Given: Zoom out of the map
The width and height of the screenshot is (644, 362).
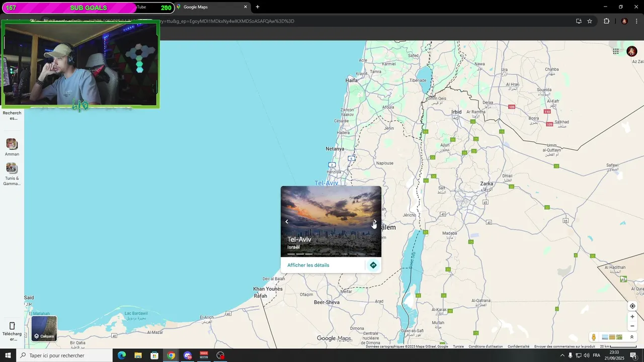Looking at the screenshot, I should 632,326.
